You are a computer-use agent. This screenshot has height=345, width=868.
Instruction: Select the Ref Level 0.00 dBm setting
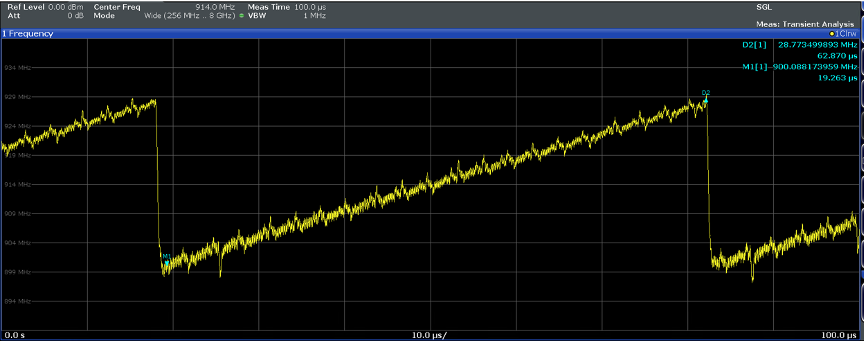coord(45,7)
